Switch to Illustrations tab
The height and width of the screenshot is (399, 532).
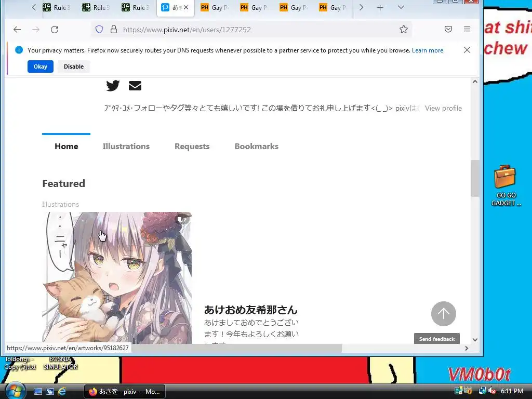click(x=126, y=146)
